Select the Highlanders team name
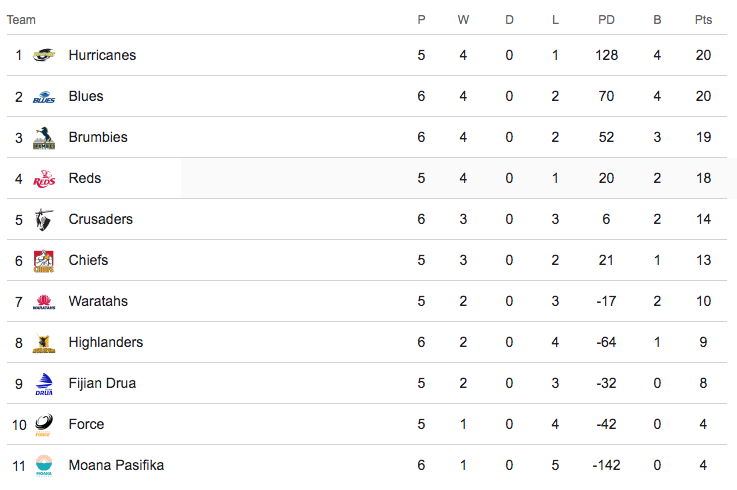Screen dimensions: 737x490 (x=106, y=342)
